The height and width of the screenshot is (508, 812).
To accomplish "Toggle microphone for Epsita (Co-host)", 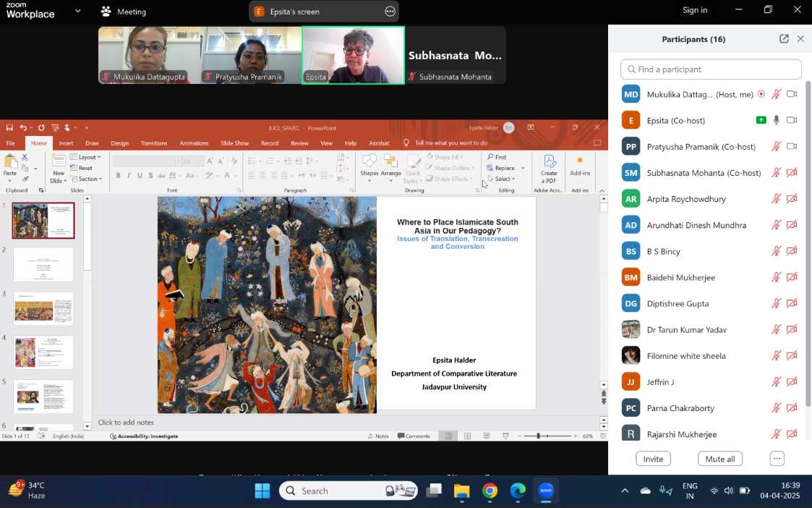I will [x=777, y=120].
